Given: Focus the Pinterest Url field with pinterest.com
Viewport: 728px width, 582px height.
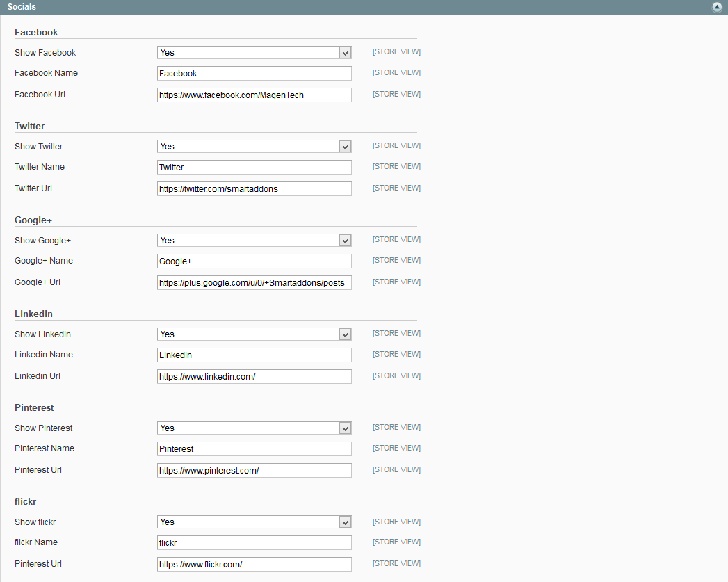Looking at the screenshot, I should [x=254, y=471].
